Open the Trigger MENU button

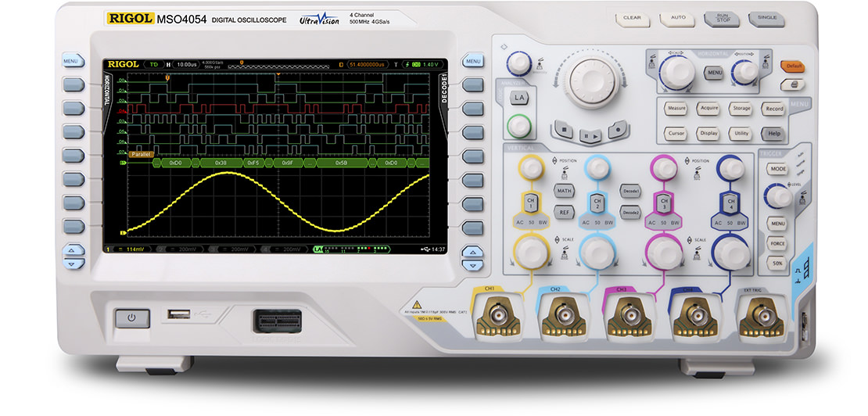click(x=777, y=224)
